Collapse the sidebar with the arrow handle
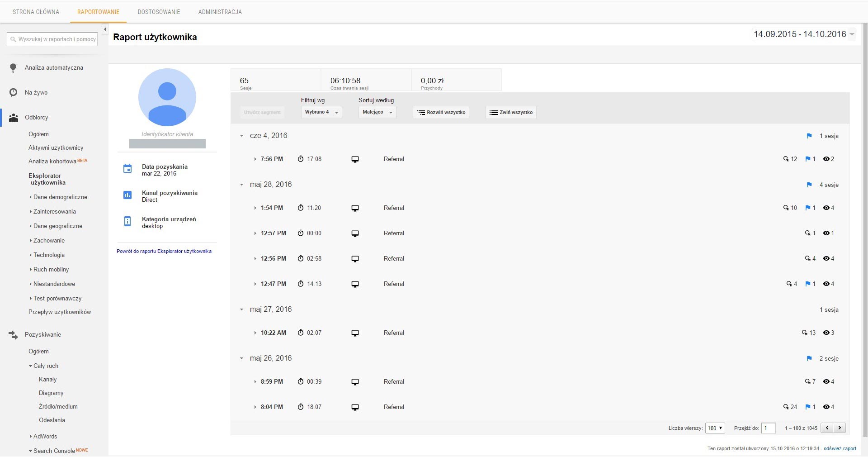Screen dimensions: 868x457 point(105,29)
